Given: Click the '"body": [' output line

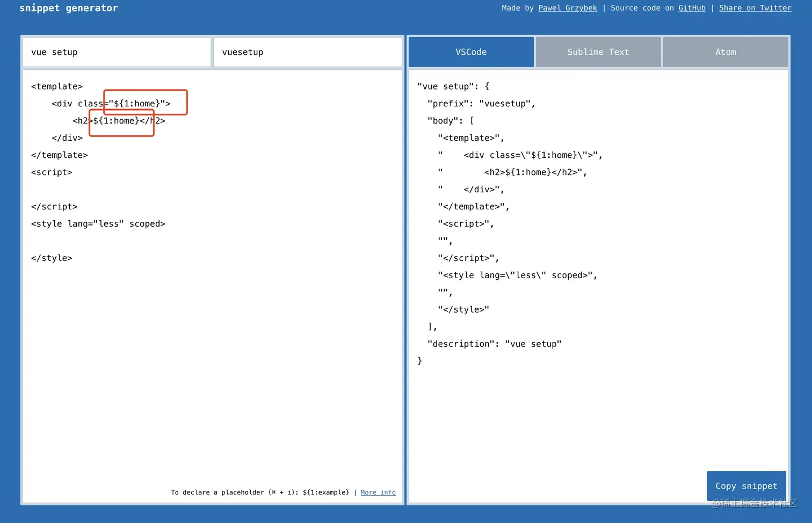Looking at the screenshot, I should [451, 121].
